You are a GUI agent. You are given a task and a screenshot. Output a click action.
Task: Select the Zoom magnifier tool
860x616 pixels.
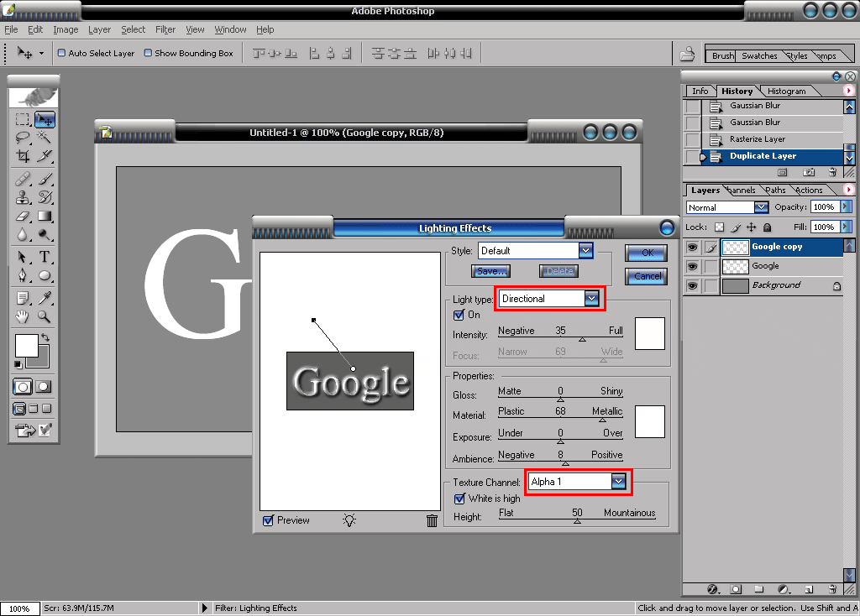coord(45,316)
